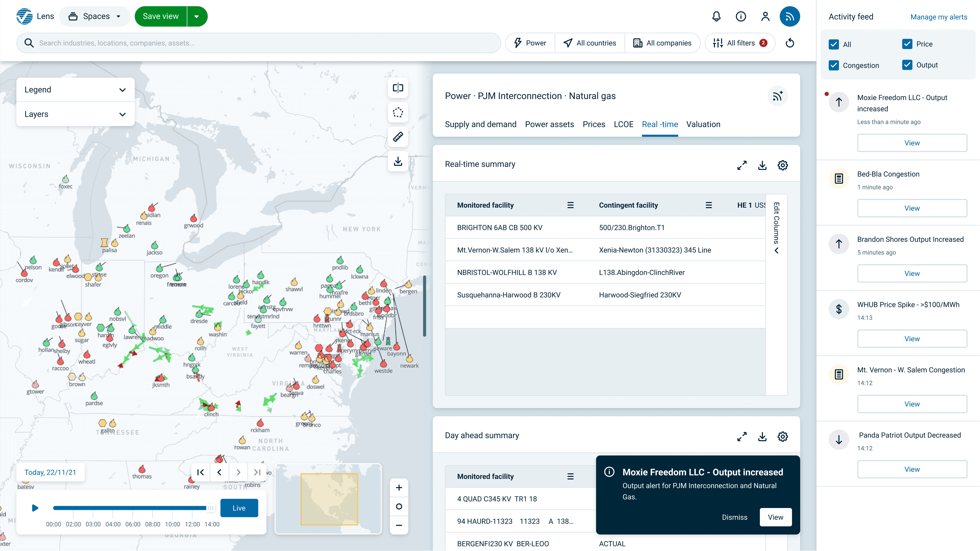Step back one timeline interval
The width and height of the screenshot is (980, 551).
pyautogui.click(x=219, y=472)
